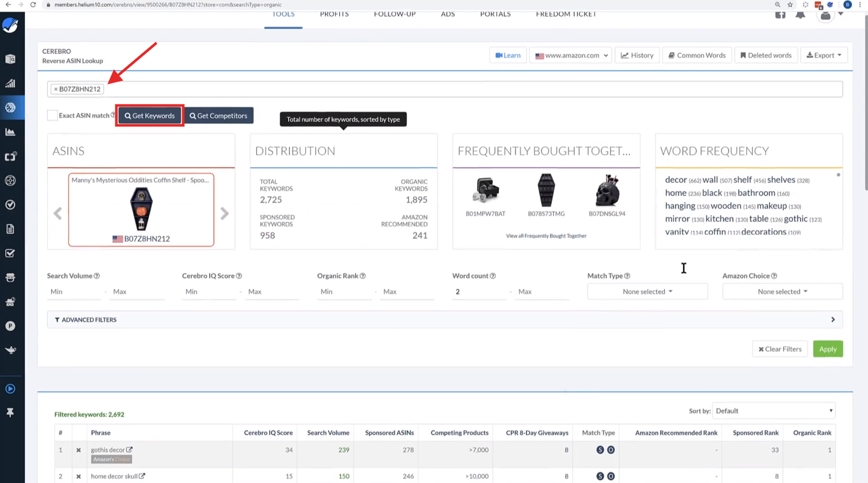The image size is (868, 483).
Task: Open the Match Type 'None selected' dropdown
Action: tap(647, 291)
